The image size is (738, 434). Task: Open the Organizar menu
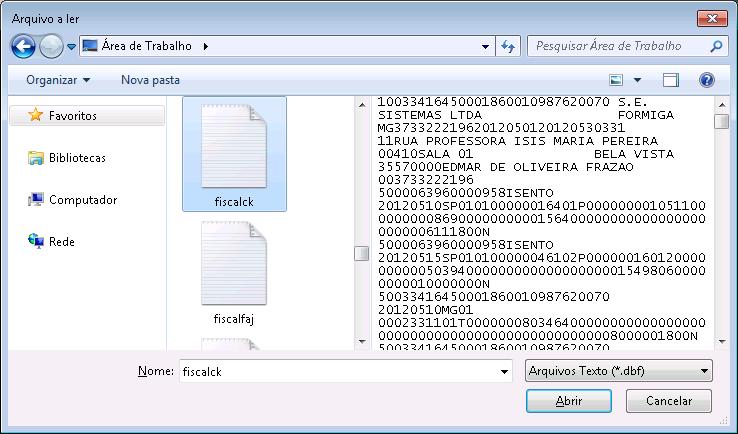tap(58, 80)
